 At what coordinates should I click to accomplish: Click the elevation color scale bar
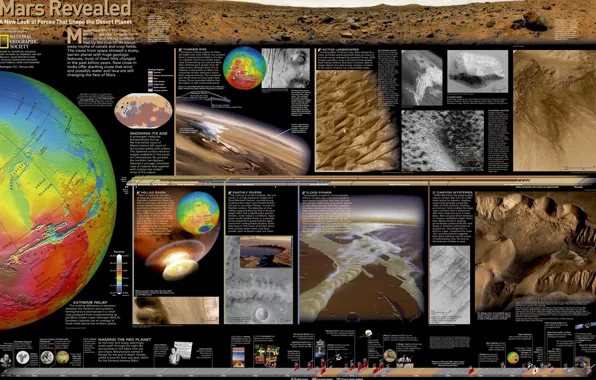(x=119, y=274)
